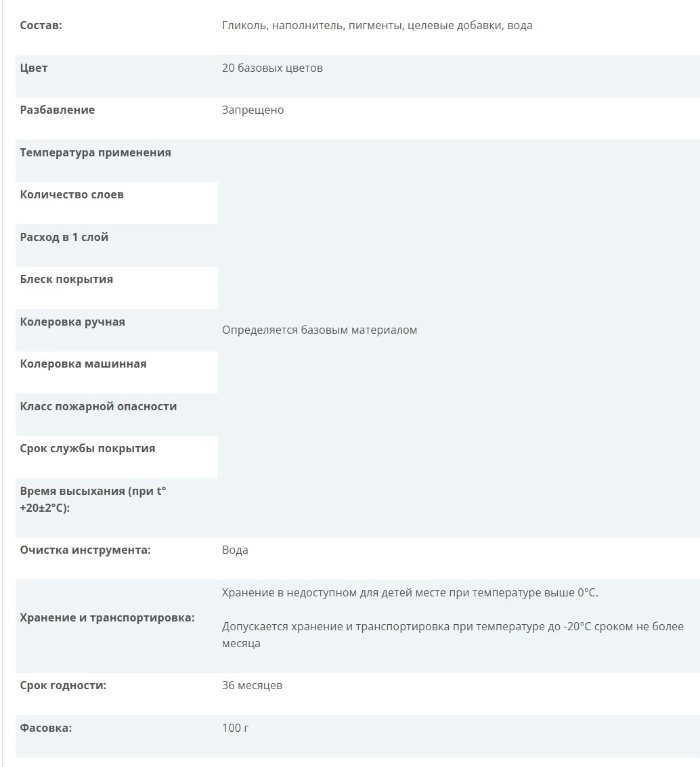700x767 pixels.
Task: Click the 'Количество слоев' label
Action: coord(72,195)
